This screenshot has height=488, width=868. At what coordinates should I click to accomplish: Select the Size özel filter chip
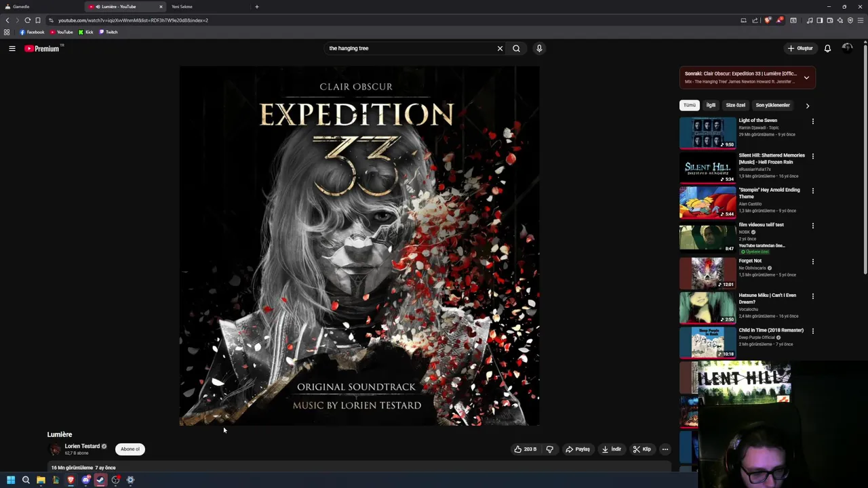click(x=735, y=105)
